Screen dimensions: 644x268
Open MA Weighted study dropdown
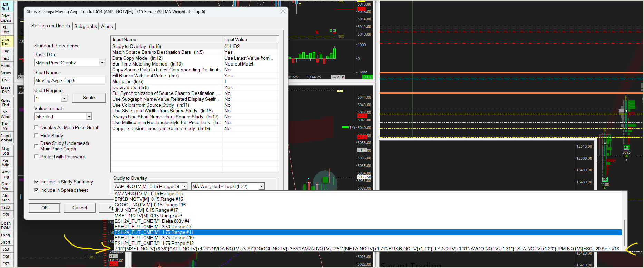[x=262, y=187]
